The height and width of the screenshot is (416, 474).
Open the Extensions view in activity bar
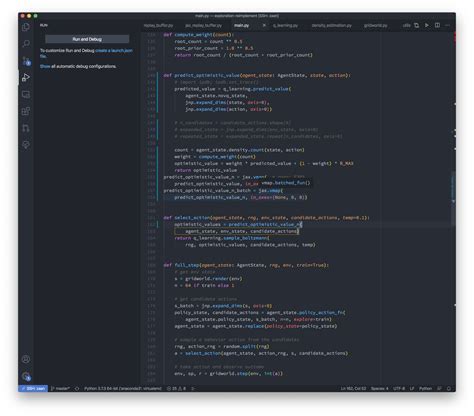pyautogui.click(x=26, y=111)
